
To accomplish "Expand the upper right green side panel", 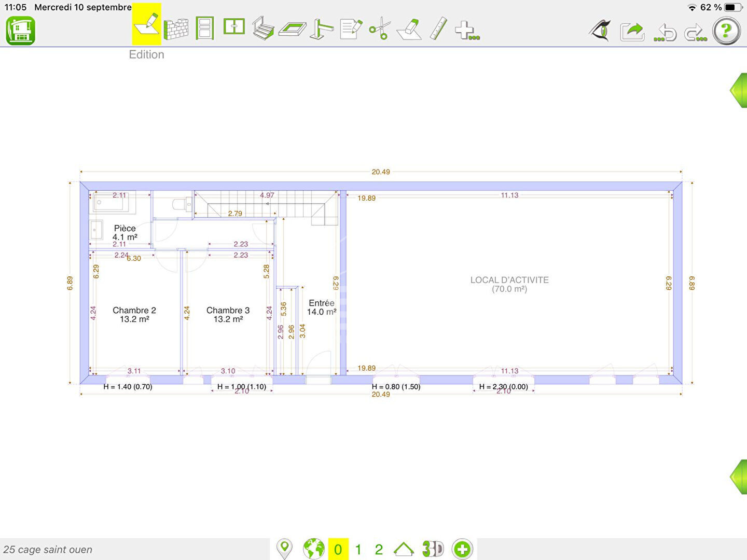I will (738, 91).
